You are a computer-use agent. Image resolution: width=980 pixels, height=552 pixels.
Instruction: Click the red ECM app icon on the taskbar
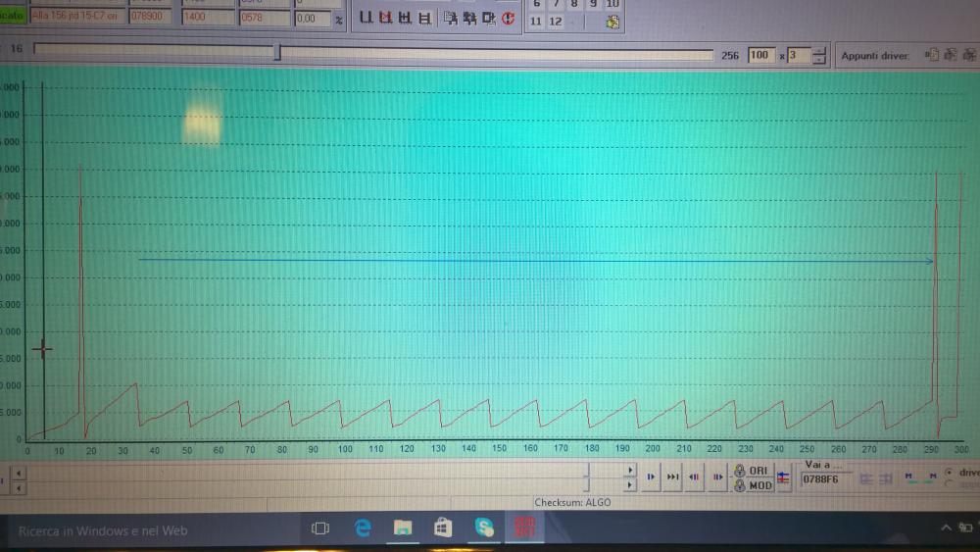pos(524,527)
